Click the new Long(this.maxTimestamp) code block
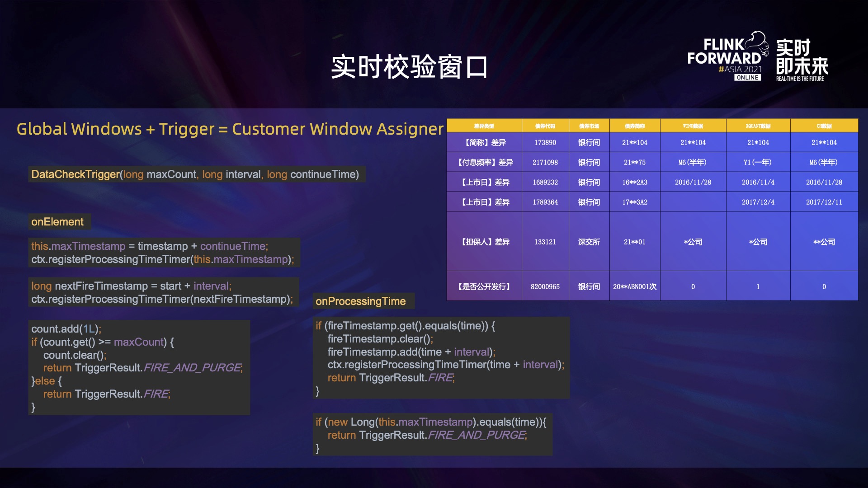The image size is (868, 488). click(432, 435)
